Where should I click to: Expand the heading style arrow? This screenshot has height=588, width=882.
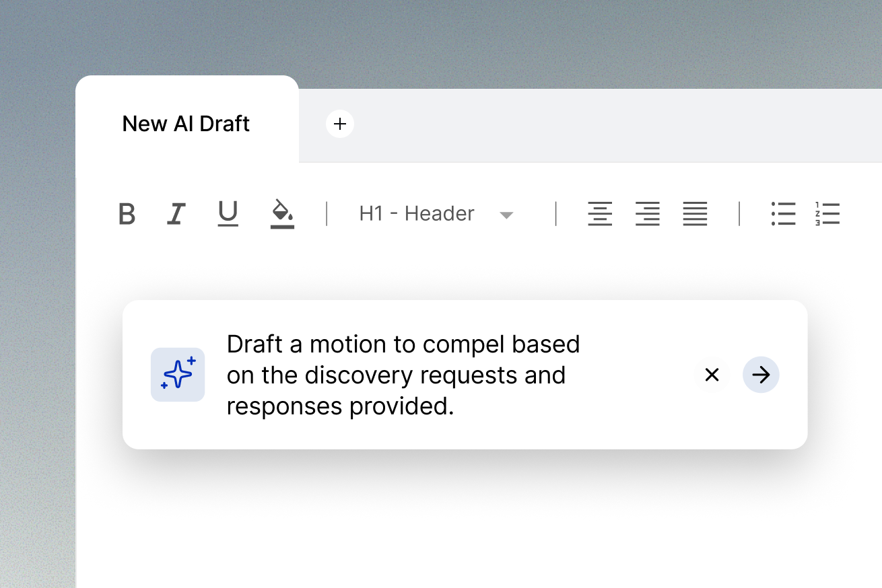pos(506,215)
